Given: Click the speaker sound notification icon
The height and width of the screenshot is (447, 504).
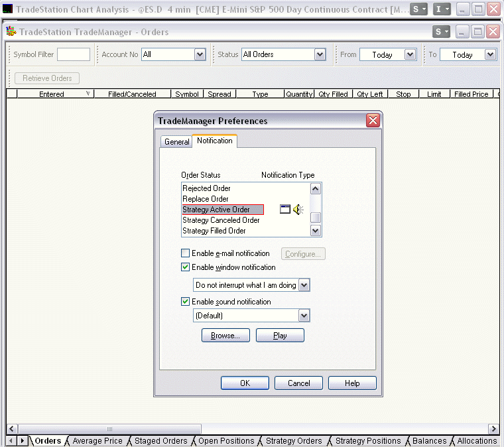Looking at the screenshot, I should (298, 210).
